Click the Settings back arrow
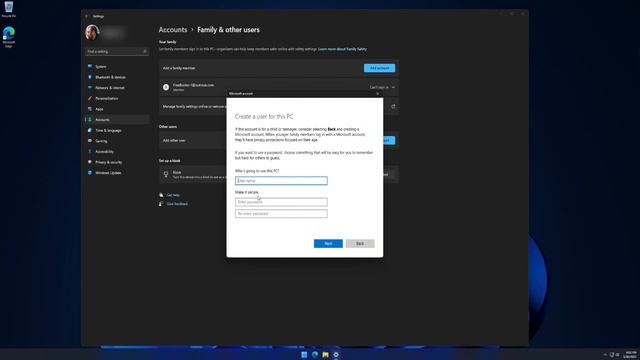Image resolution: width=640 pixels, height=360 pixels. pyautogui.click(x=87, y=16)
